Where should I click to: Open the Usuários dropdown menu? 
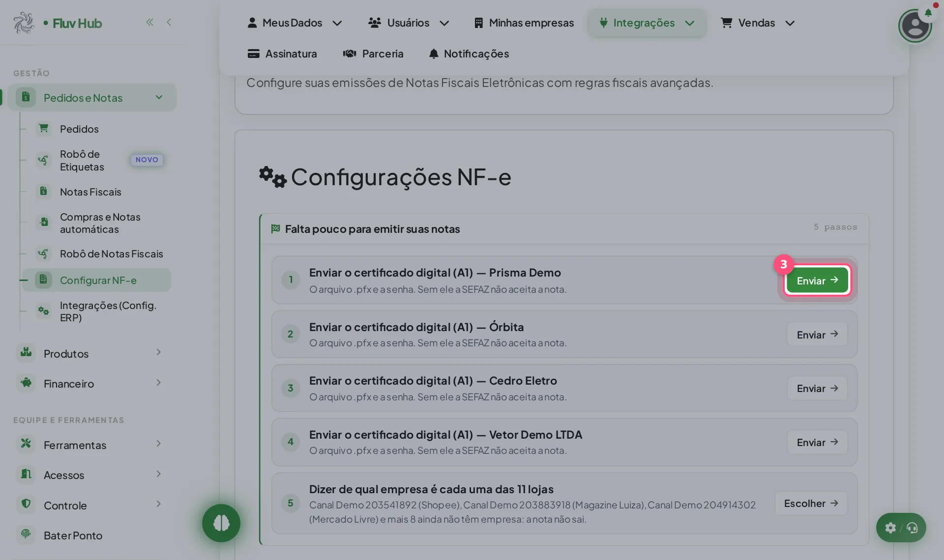409,23
